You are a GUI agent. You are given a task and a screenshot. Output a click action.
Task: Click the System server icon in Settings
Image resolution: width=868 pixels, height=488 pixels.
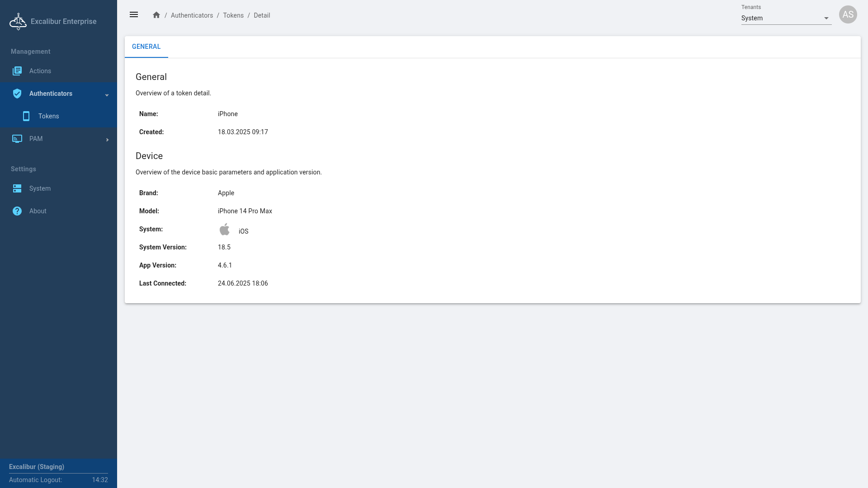coord(17,188)
